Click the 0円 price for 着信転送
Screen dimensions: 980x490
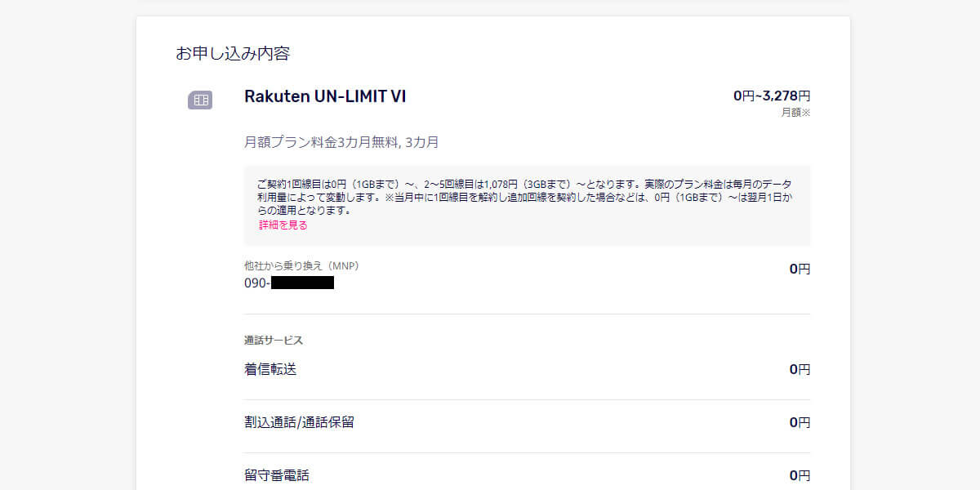799,369
